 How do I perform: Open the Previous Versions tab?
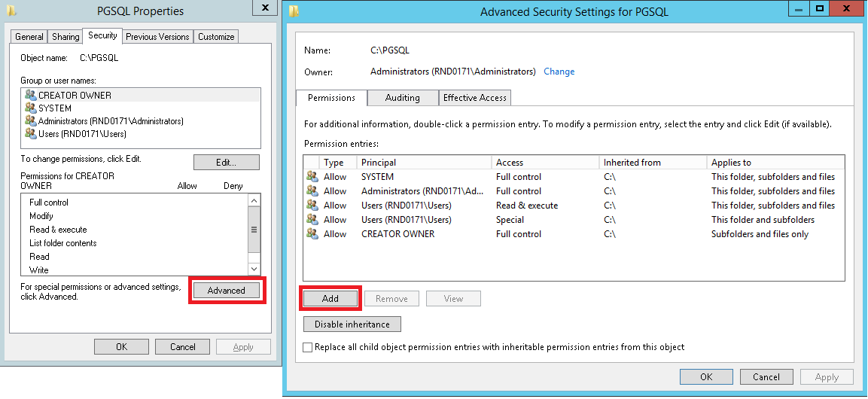pos(158,37)
